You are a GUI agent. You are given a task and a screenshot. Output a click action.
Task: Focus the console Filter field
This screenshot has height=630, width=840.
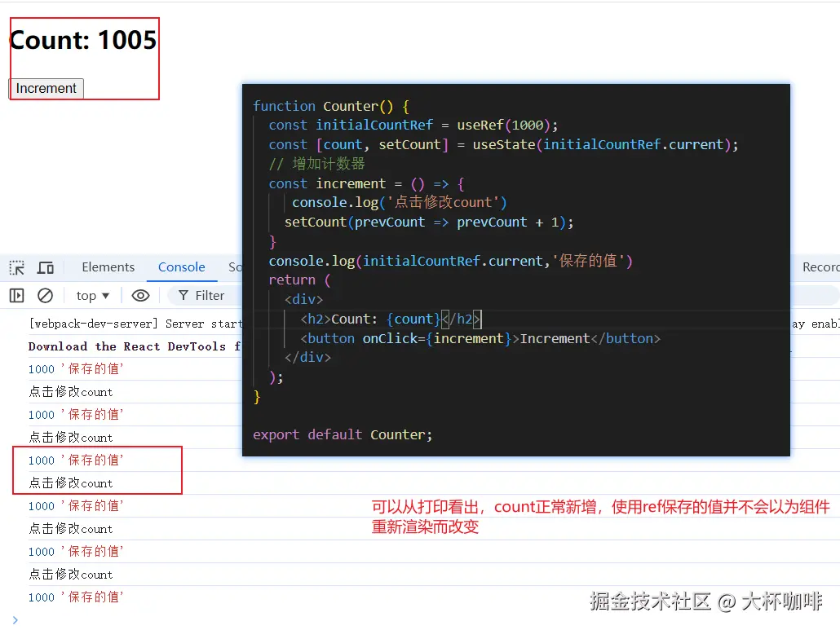tap(206, 296)
